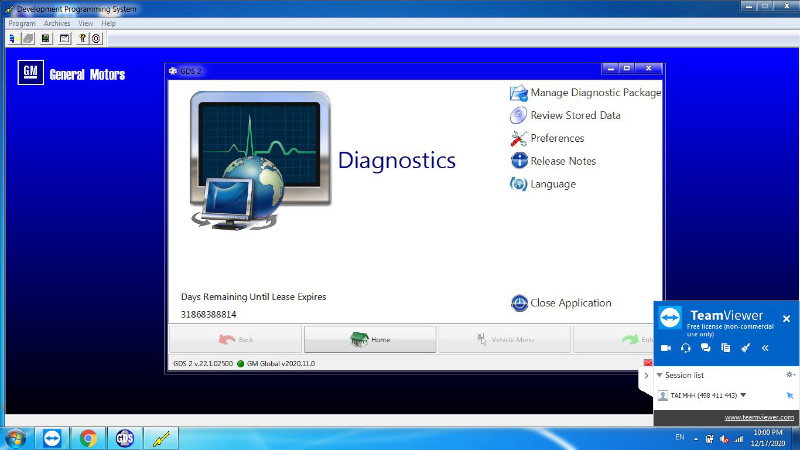The image size is (800, 450).
Task: Click the Manage Diagnostic Package folder icon
Action: tap(518, 93)
